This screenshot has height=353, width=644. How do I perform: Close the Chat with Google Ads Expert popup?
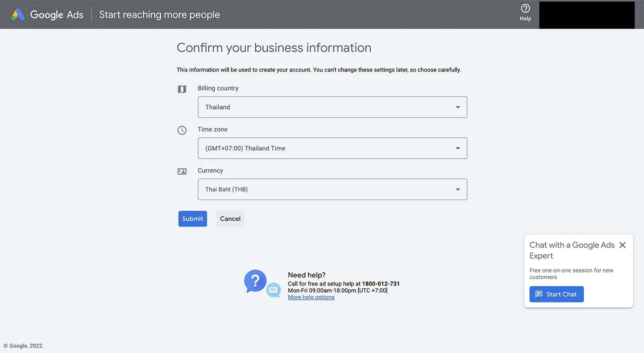pos(622,245)
